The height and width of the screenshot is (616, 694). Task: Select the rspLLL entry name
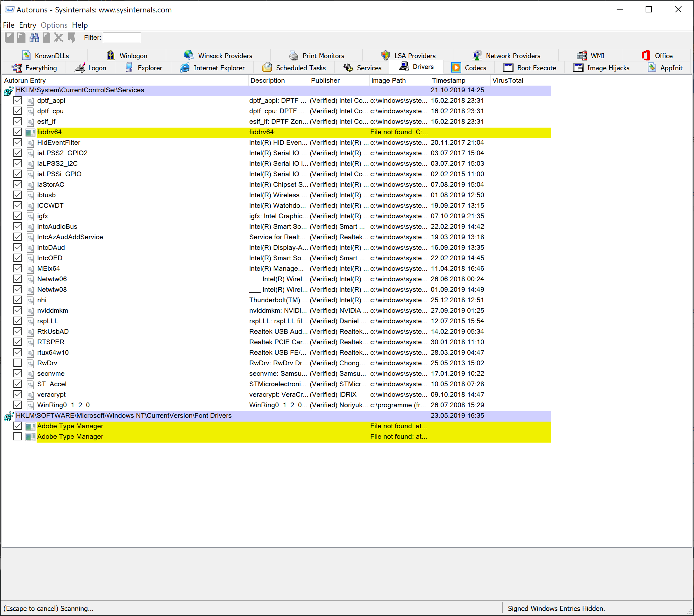47,321
